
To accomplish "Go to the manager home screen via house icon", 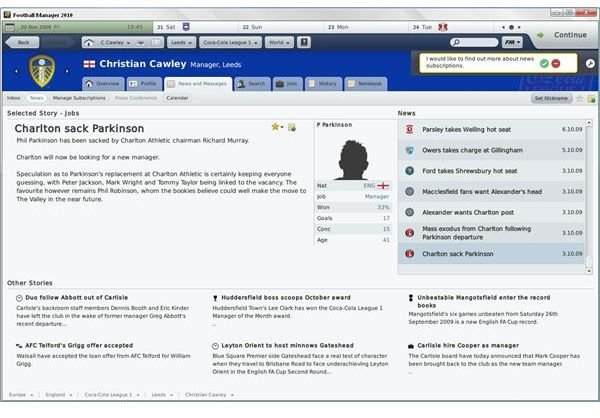I will coord(89,42).
